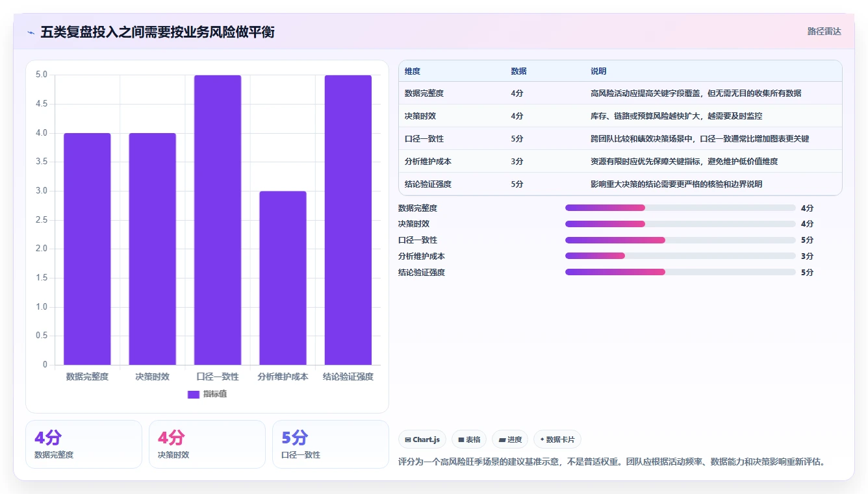Click the 结论验证强度 x-axis label
The image size is (868, 494).
click(348, 377)
